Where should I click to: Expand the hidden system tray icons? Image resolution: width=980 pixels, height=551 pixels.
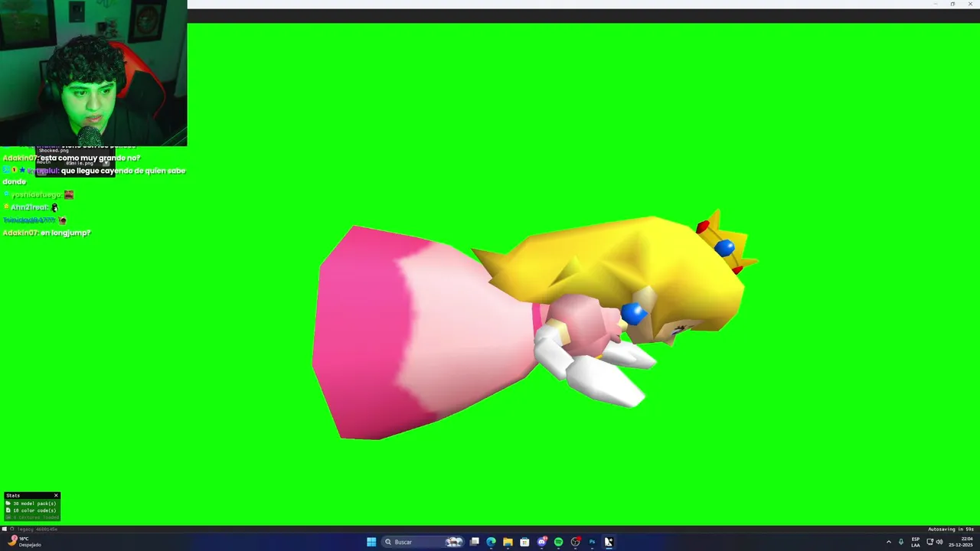tap(888, 542)
